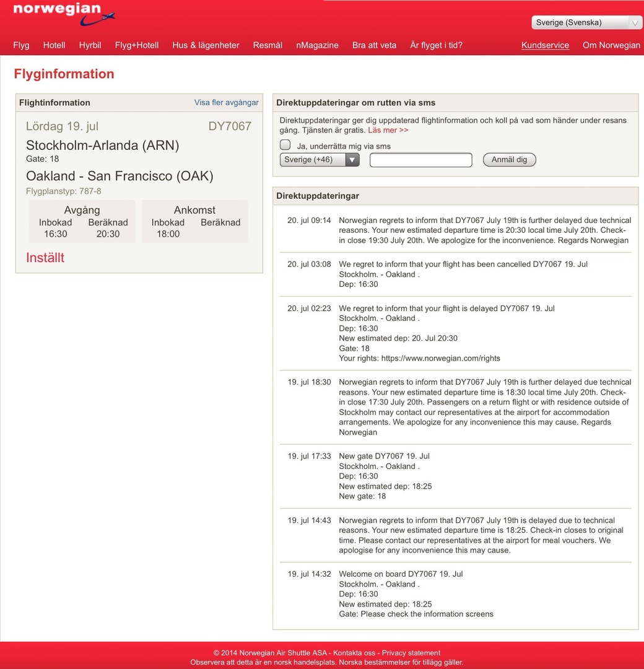Click Visa fler avgångar link

[x=226, y=103]
